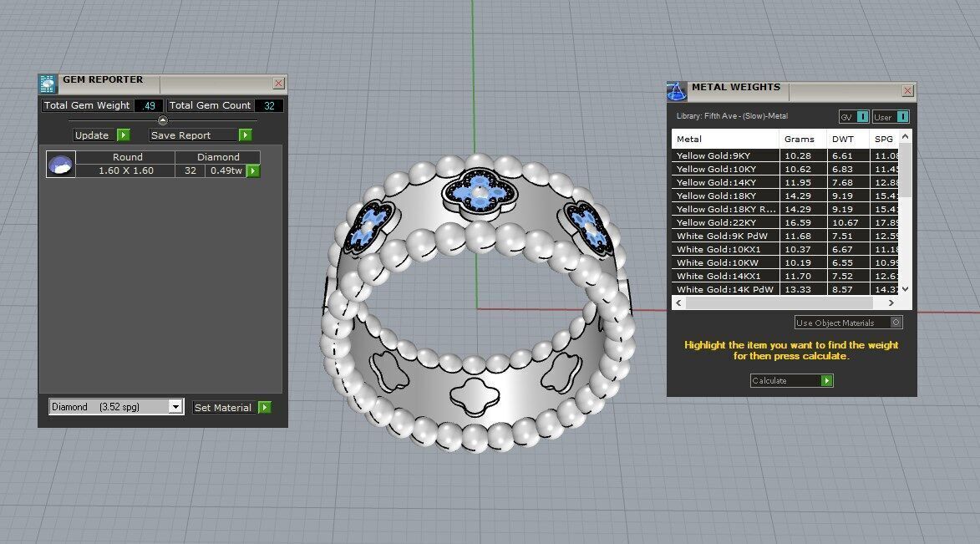Click the 1.60 X 1.60 gem size cell
This screenshot has width=980, height=544.
125,170
